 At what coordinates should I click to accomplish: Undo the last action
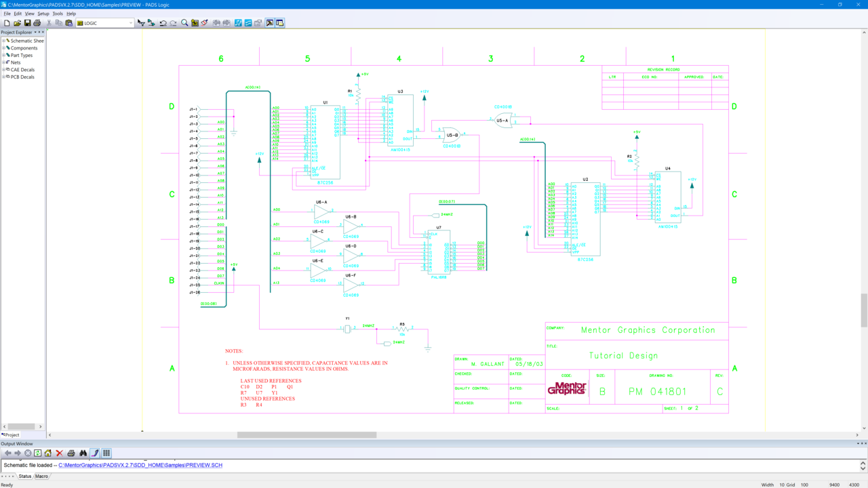click(163, 23)
